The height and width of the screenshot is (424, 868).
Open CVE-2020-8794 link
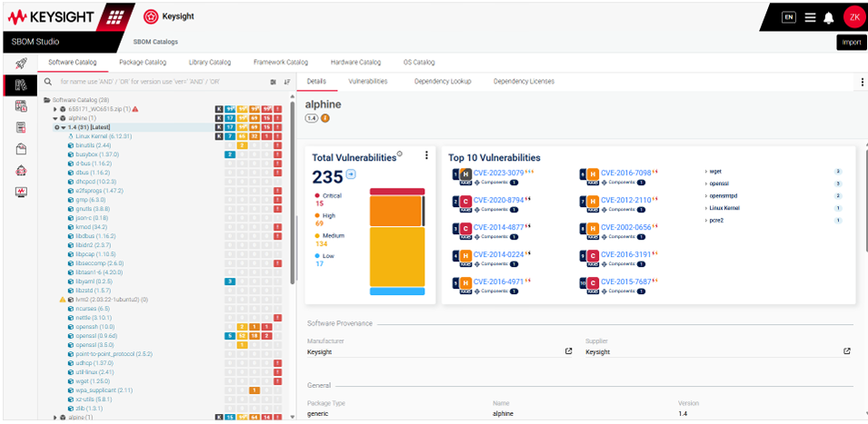[499, 201]
